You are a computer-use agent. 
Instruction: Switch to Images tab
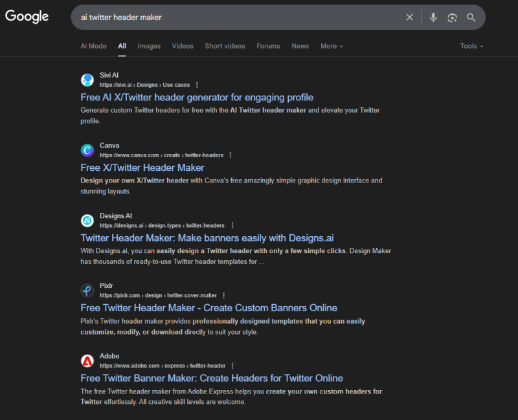[x=149, y=46]
